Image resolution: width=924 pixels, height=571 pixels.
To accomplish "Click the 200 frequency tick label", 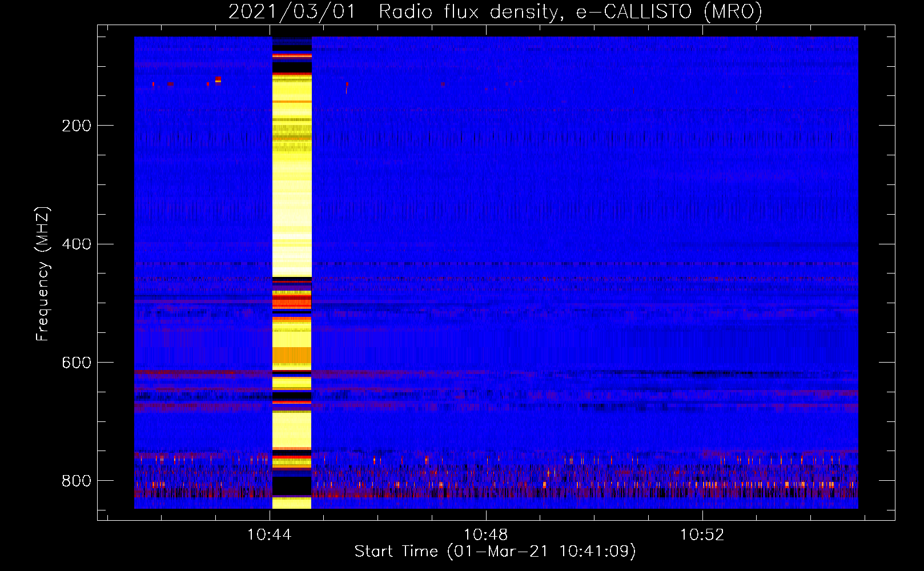I will [x=77, y=126].
